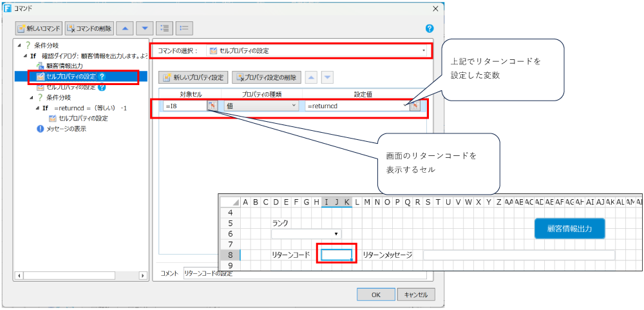Click row header 8 in the sheet
Image resolution: width=644 pixels, height=310 pixels.
[x=230, y=255]
